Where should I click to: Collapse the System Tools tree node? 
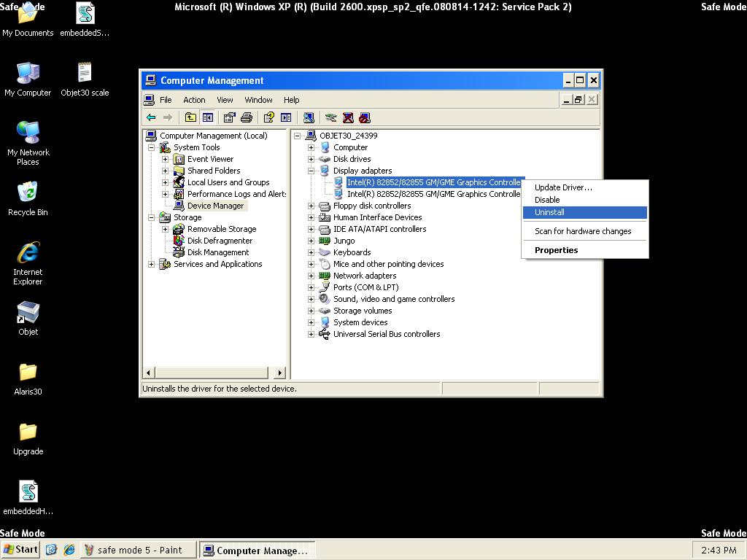pos(152,147)
